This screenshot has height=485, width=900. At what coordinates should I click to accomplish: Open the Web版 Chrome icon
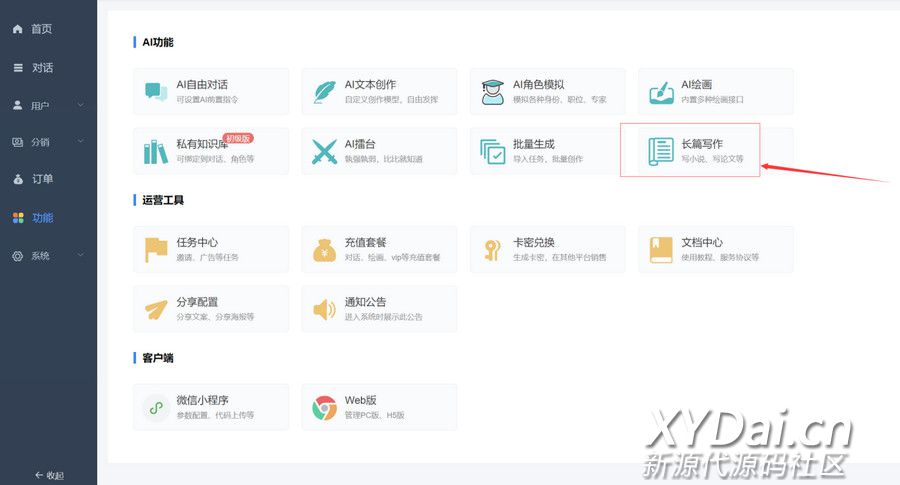point(324,407)
